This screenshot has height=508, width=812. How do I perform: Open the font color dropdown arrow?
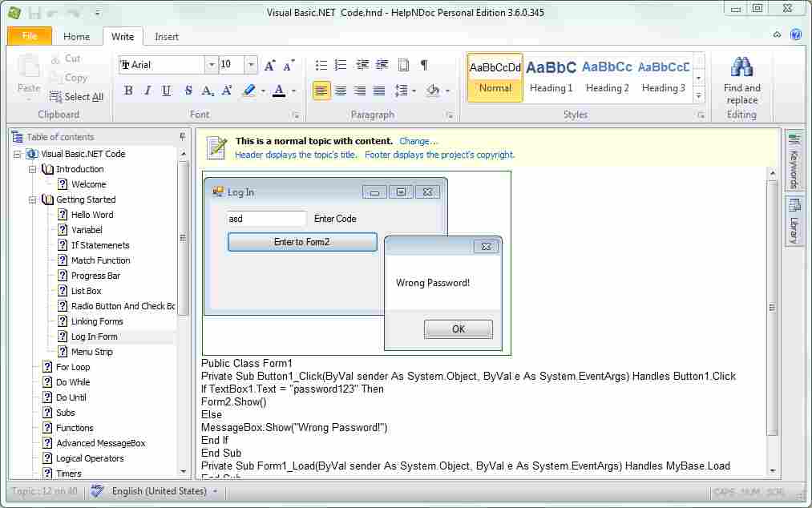pyautogui.click(x=292, y=91)
